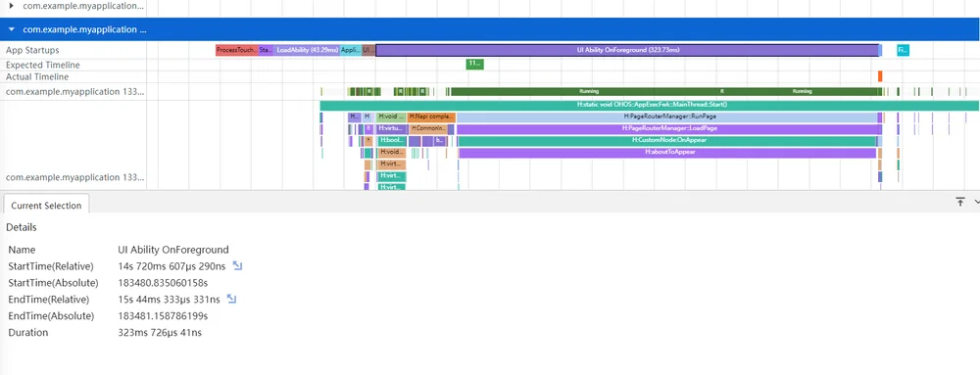Open the Current Selection tab

(46, 206)
